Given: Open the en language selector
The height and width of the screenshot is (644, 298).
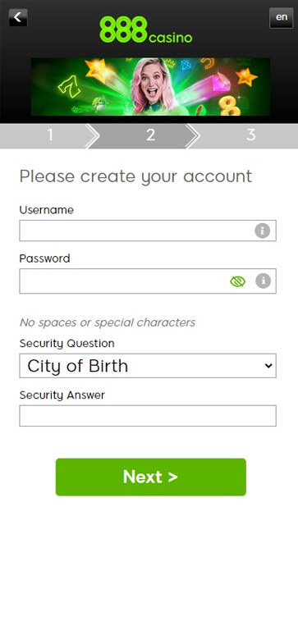Looking at the screenshot, I should (281, 18).
